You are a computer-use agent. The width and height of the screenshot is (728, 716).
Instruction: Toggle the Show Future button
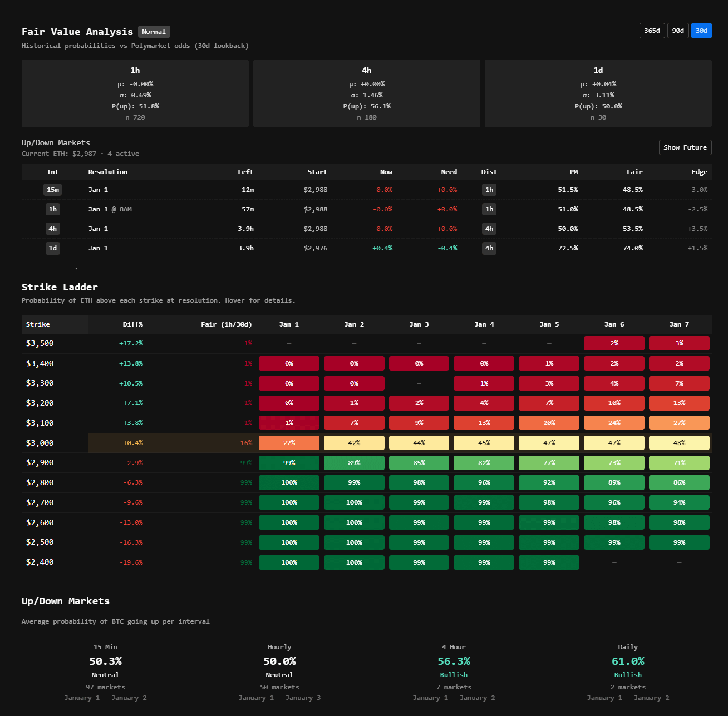click(685, 147)
